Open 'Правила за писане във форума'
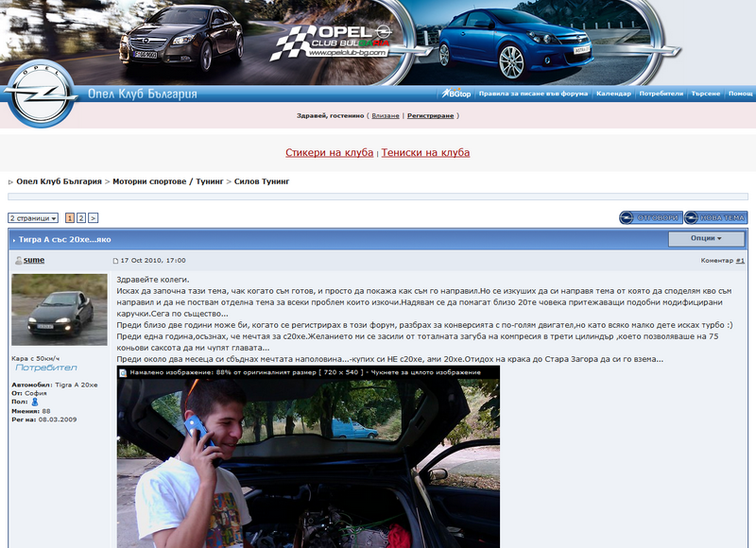The image size is (756, 548). coord(533,94)
